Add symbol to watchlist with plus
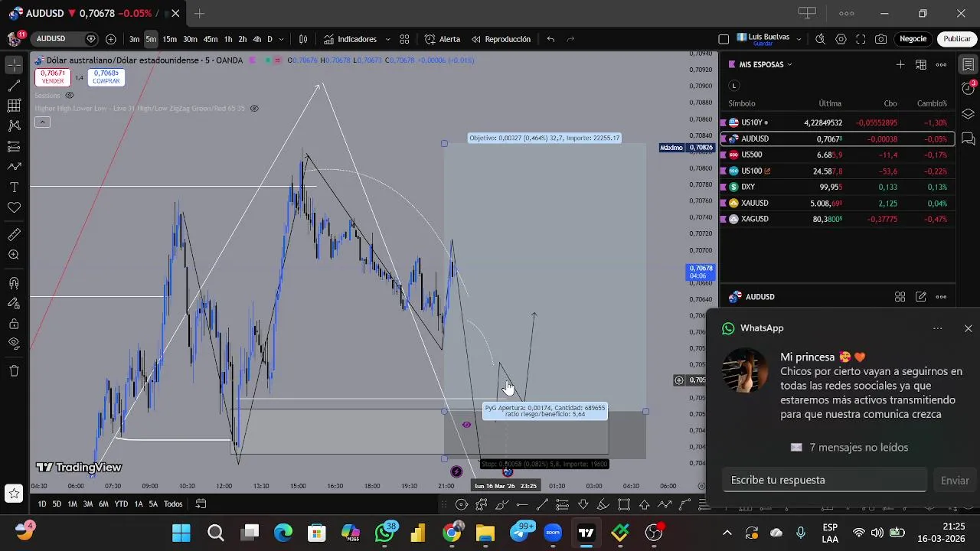The width and height of the screenshot is (980, 551). pyautogui.click(x=900, y=64)
